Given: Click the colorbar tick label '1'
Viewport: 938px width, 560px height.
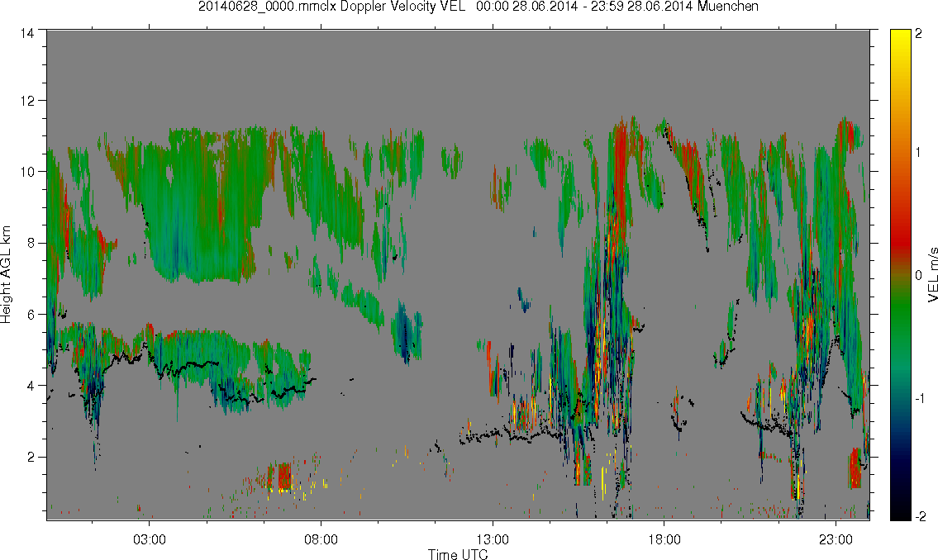Looking at the screenshot, I should point(918,153).
